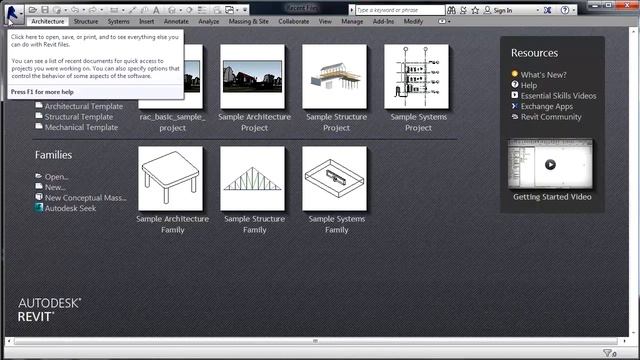The height and width of the screenshot is (360, 640).
Task: Switch to the View ribbon tab
Action: click(325, 21)
